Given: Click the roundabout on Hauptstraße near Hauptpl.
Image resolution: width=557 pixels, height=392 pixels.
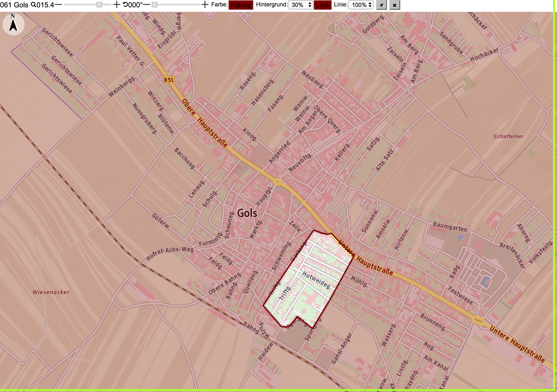Looking at the screenshot, I should pyautogui.click(x=278, y=182).
